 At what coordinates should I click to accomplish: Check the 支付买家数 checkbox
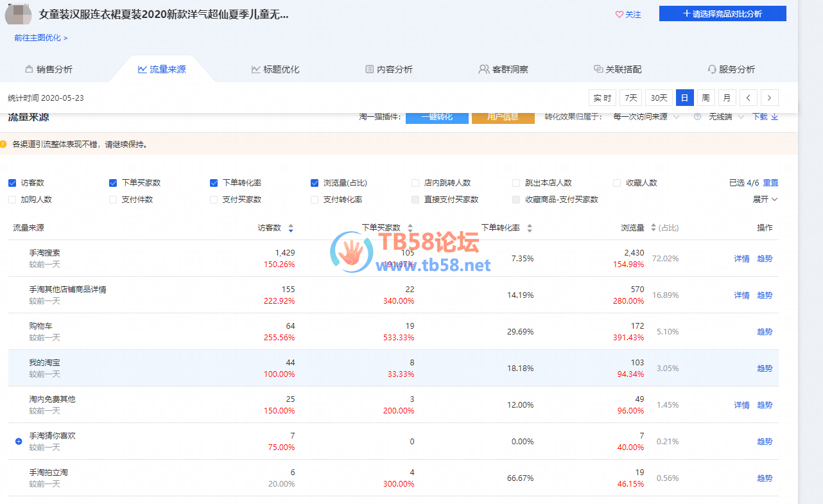214,200
